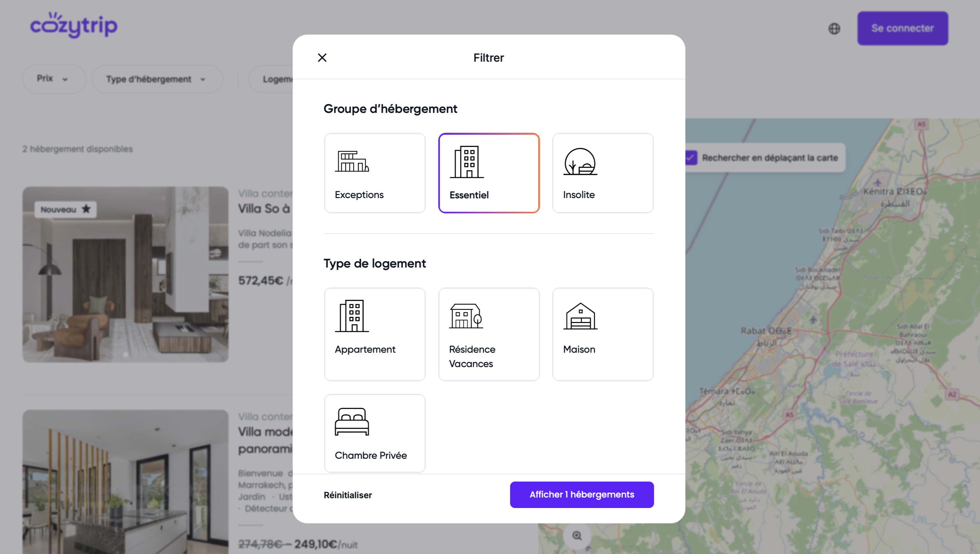Expand the Type d'hébergement dropdown
Viewport: 980px width, 554px height.
(x=157, y=79)
